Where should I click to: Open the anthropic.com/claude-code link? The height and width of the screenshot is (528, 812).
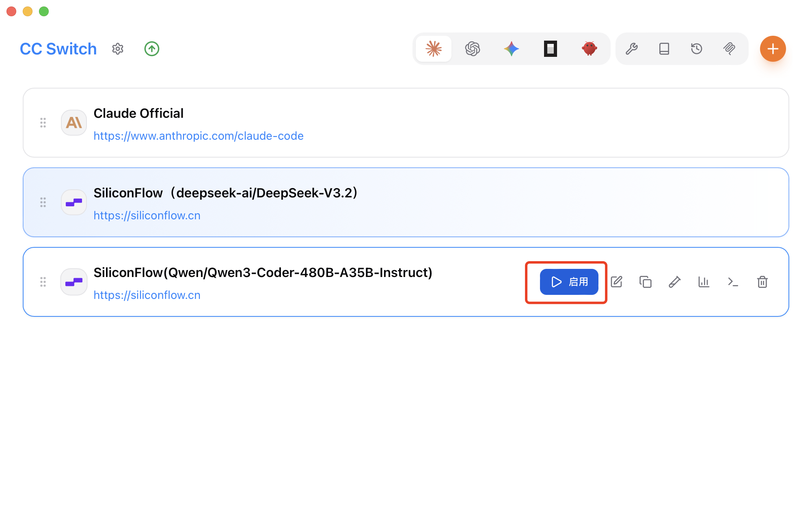(x=199, y=136)
